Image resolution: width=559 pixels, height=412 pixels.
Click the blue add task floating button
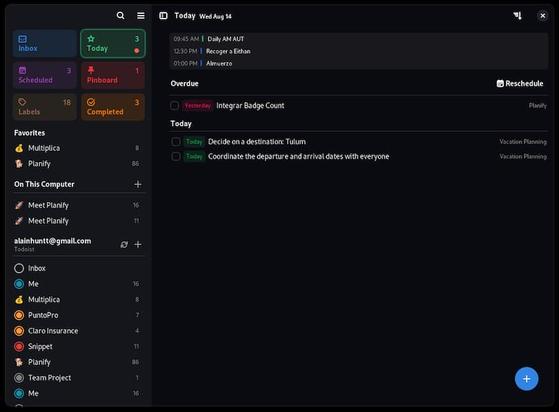coord(526,379)
